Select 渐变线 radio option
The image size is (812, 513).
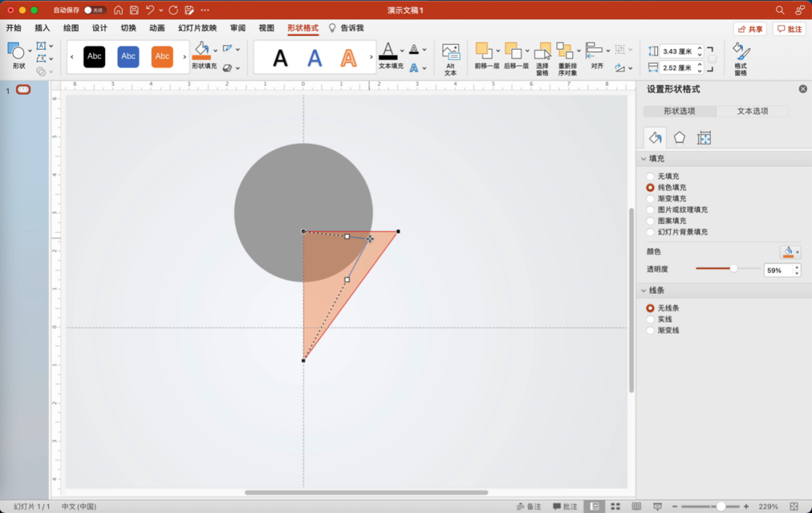[x=650, y=331]
